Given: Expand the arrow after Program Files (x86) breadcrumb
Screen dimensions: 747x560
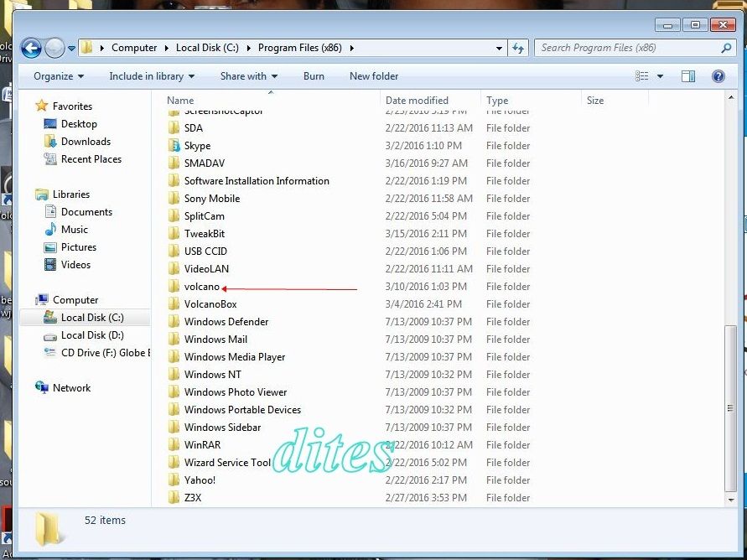Looking at the screenshot, I should tap(351, 48).
